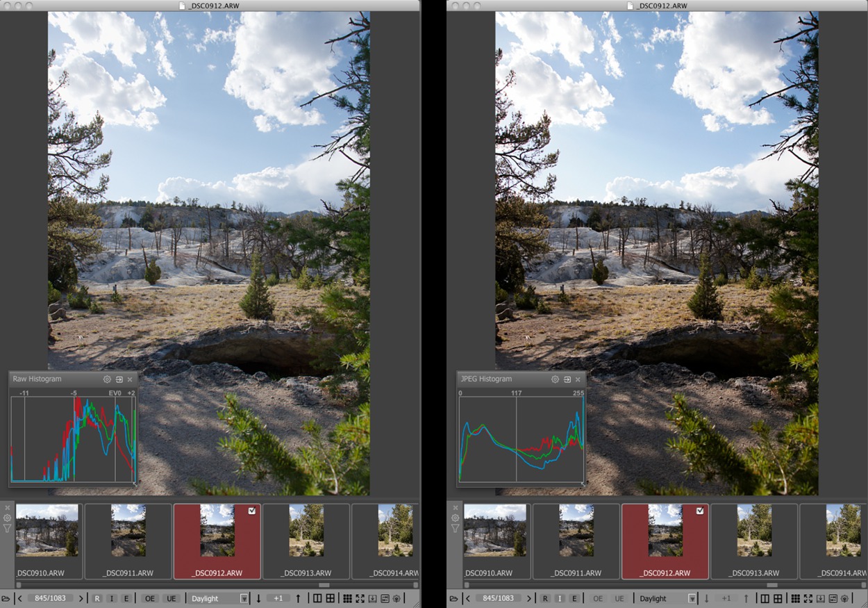This screenshot has width=868, height=608.
Task: Open filmstrip settings gear in right window
Action: tap(455, 518)
